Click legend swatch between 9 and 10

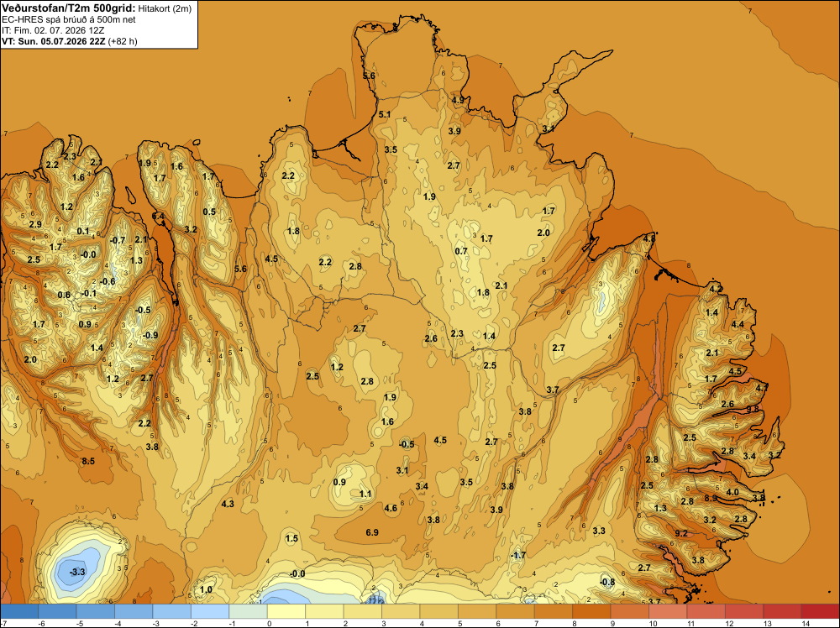[629, 611]
